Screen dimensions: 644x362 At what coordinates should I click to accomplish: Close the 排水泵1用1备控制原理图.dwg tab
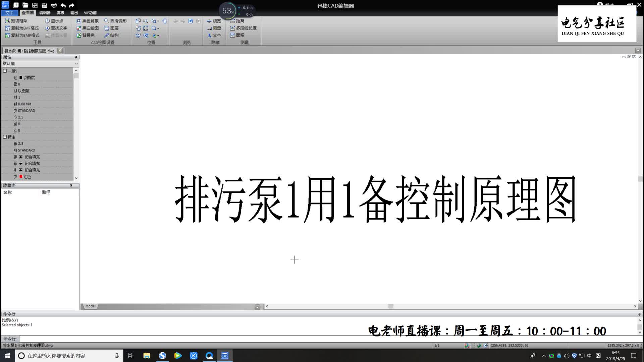60,51
